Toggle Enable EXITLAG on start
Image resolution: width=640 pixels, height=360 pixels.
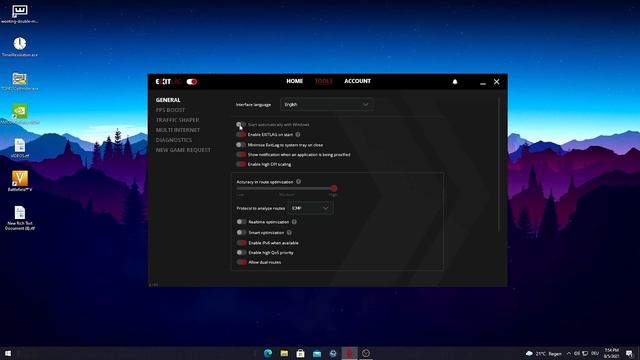241,134
